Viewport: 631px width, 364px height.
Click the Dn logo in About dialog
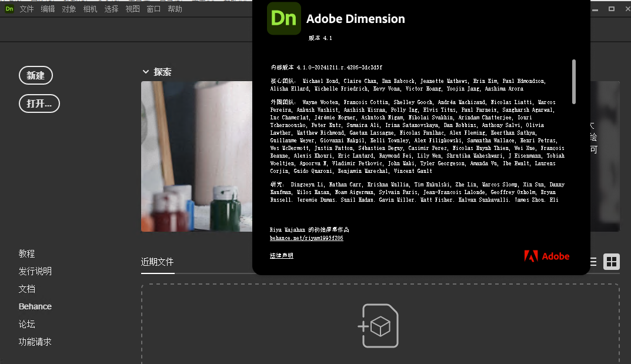tap(283, 18)
